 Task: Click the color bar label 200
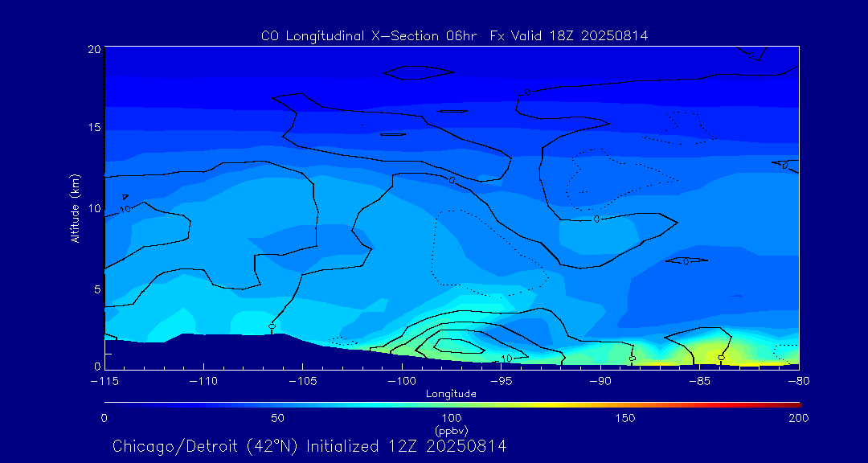797,418
